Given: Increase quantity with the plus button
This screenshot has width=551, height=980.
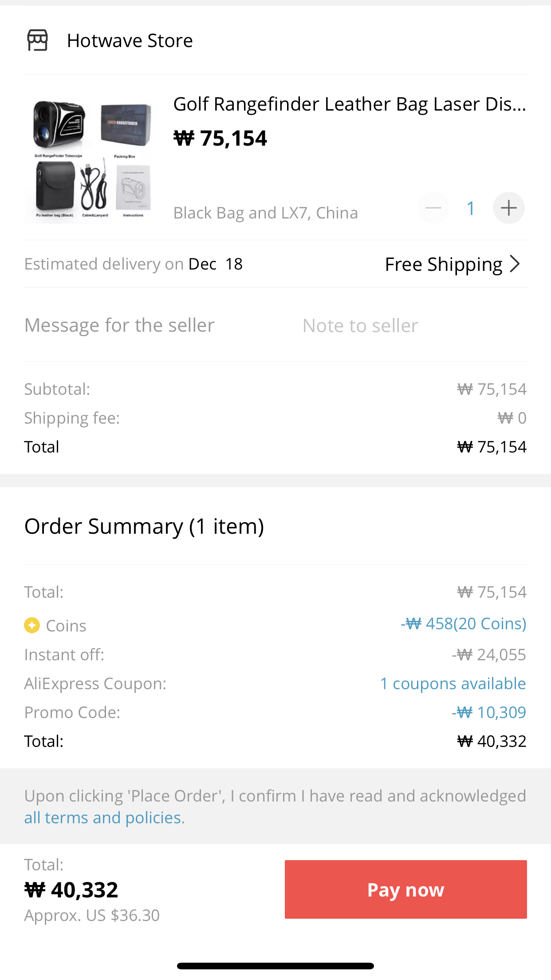Looking at the screenshot, I should [x=508, y=208].
